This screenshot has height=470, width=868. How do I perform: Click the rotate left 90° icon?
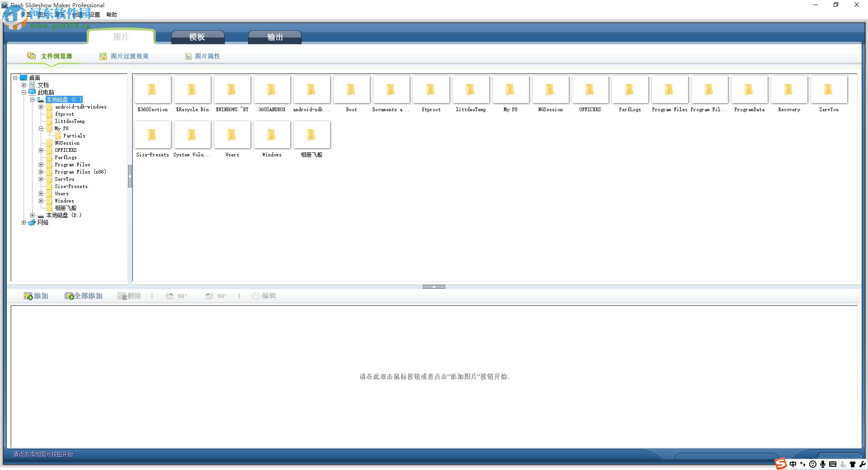(x=170, y=296)
